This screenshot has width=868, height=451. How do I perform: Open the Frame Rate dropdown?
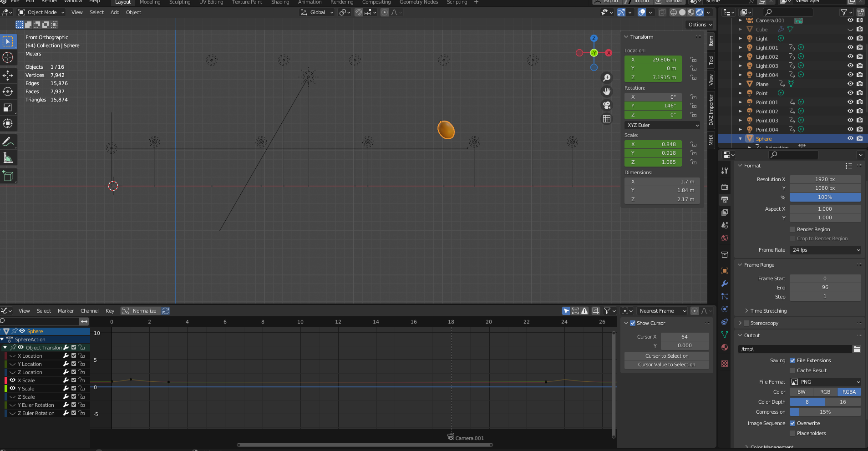click(x=825, y=250)
